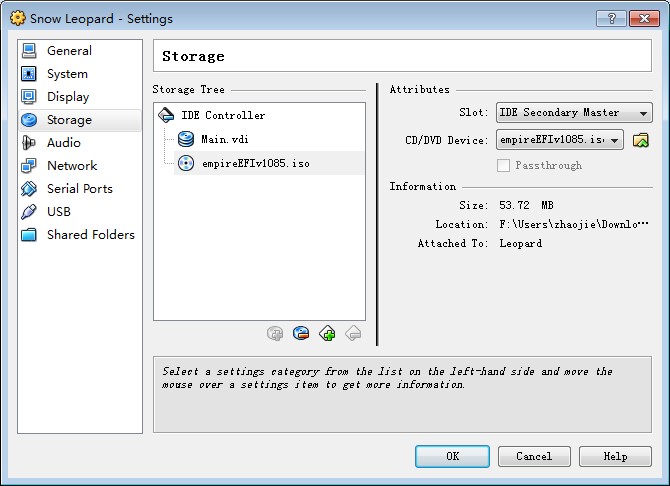Image resolution: width=670 pixels, height=486 pixels.
Task: Click the Cancel button
Action: click(534, 457)
